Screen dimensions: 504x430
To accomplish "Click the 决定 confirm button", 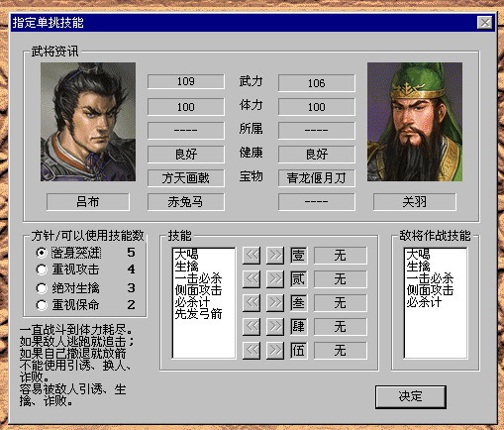I will (x=411, y=396).
